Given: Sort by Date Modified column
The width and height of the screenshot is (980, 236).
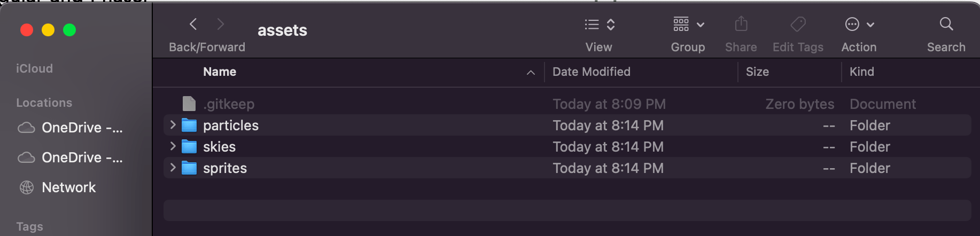Looking at the screenshot, I should [591, 72].
